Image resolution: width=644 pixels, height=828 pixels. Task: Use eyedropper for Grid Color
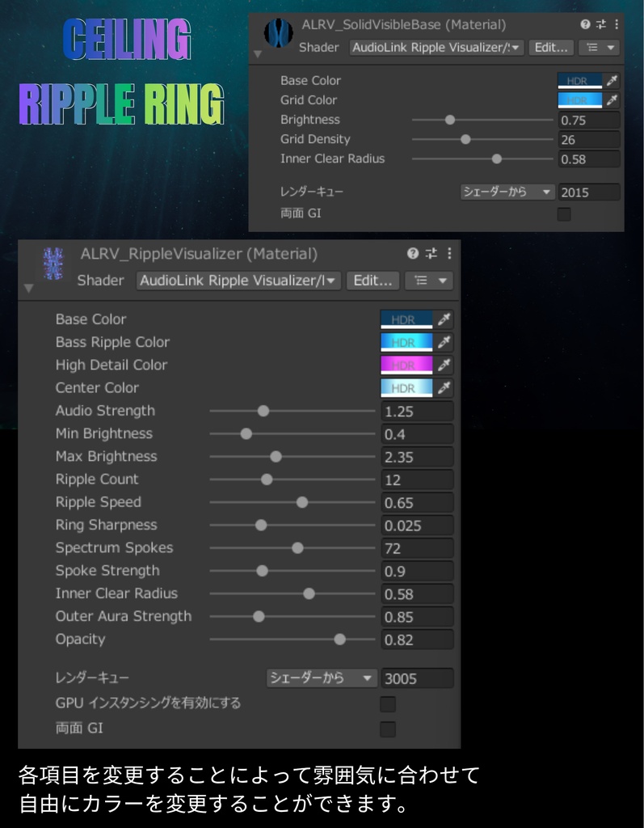[x=612, y=99]
